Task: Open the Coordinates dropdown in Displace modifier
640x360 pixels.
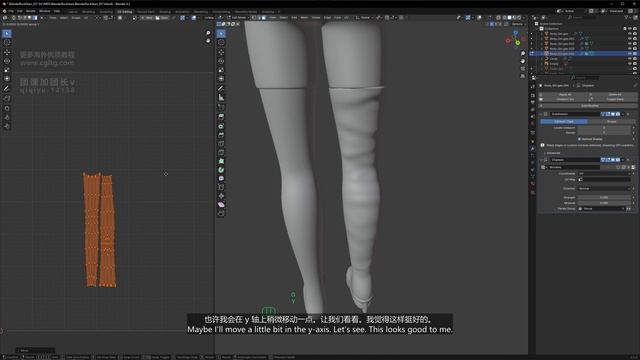Action: coord(604,173)
